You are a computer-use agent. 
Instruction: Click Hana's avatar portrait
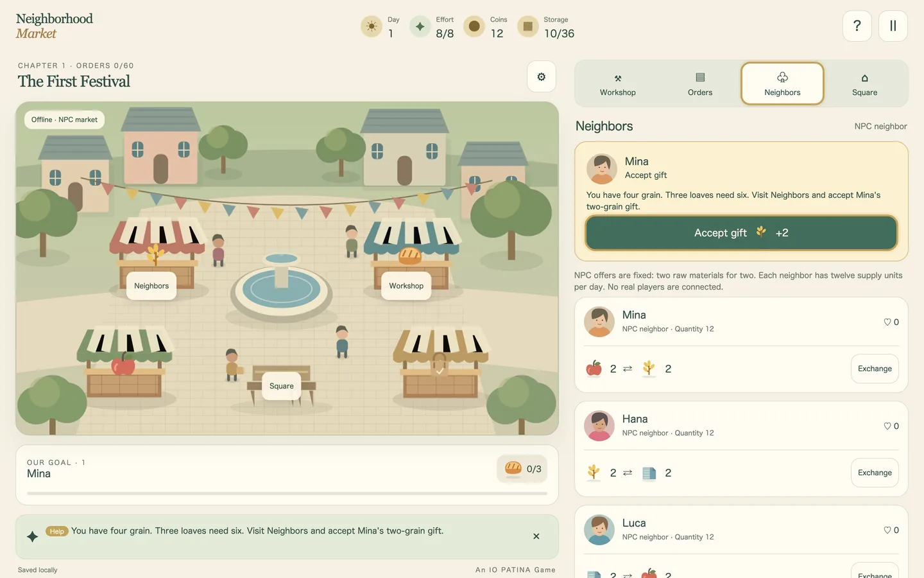[x=599, y=426]
